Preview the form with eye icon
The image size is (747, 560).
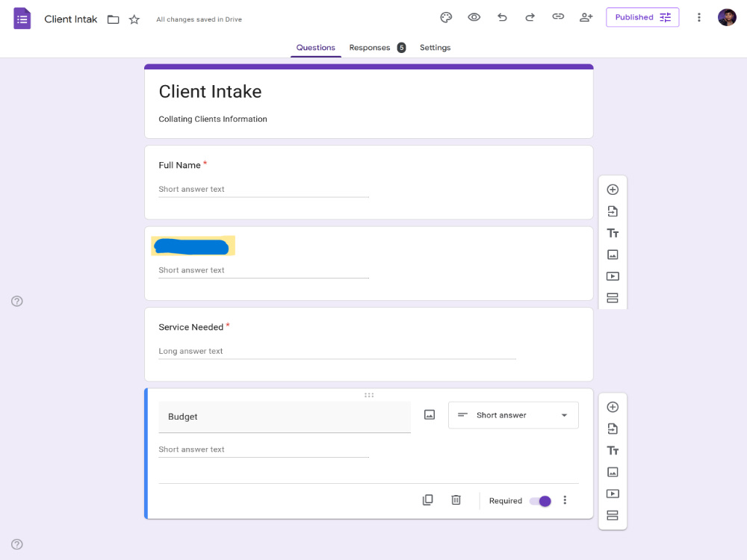tap(474, 18)
